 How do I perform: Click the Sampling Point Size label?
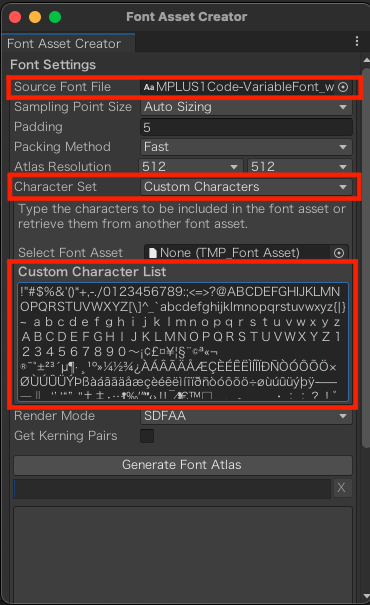73,107
